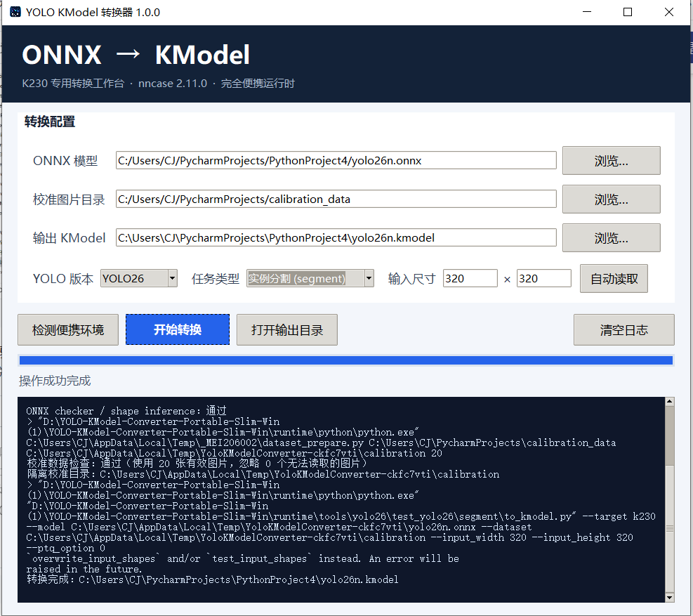Click the app icon in title bar
This screenshot has height=616, width=693.
click(x=15, y=12)
